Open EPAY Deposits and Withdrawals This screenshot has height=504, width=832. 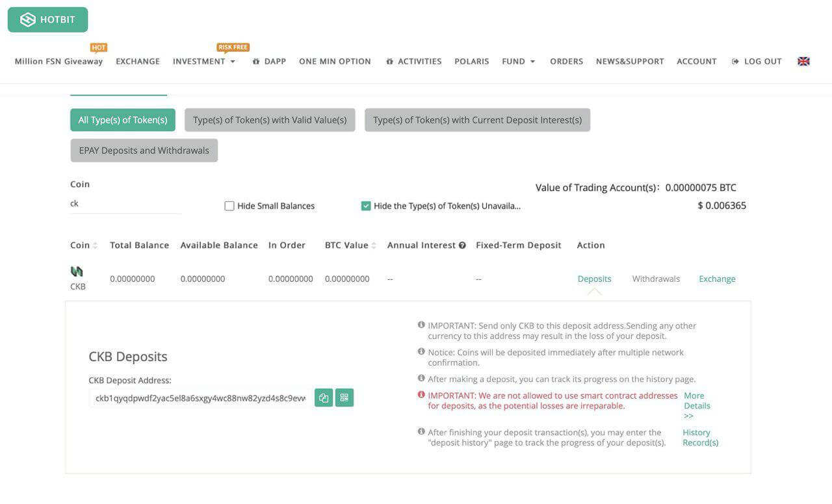coord(144,151)
